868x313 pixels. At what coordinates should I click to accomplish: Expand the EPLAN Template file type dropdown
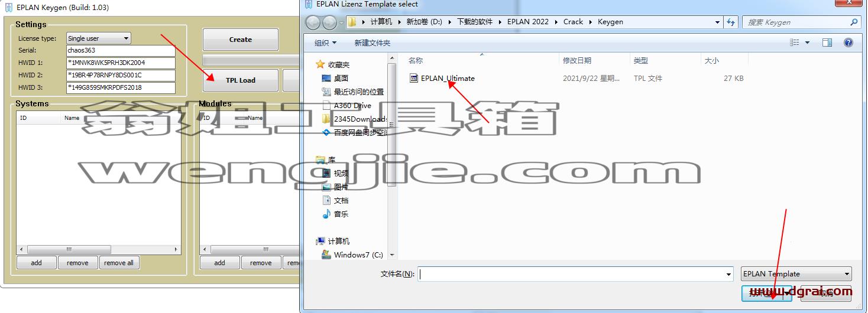pos(796,273)
